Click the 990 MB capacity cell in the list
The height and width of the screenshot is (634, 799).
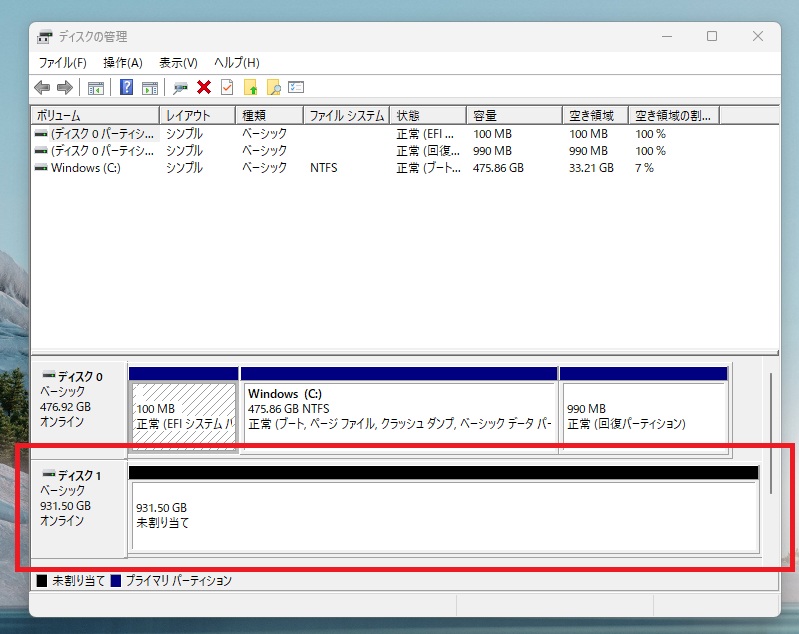[x=492, y=151]
